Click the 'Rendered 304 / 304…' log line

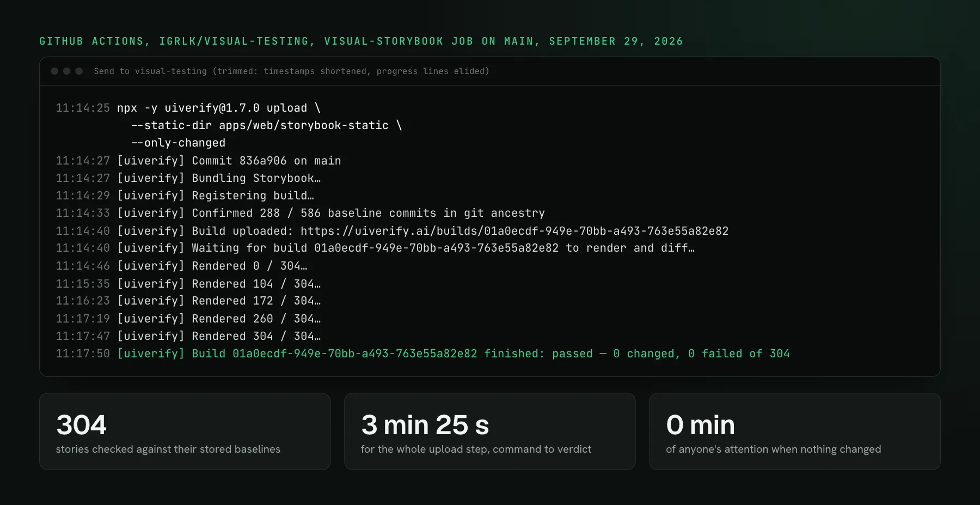(219, 336)
